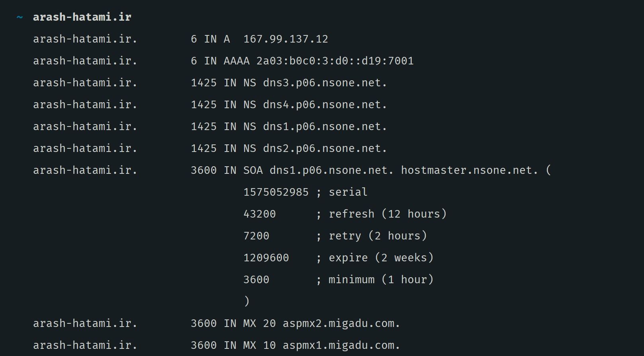Screen dimensions: 644x356
Task: Click the aspmx2.migadu.com. mail server
Action: coord(341,324)
